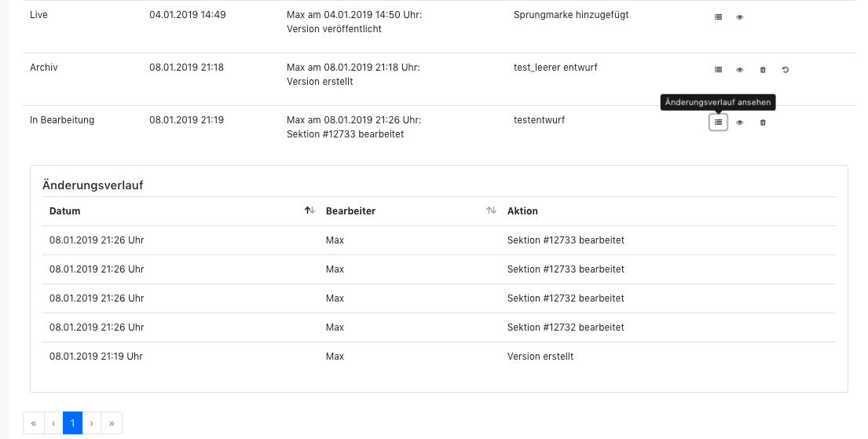Screen dimensions: 868x439
Task: Preview the Archiv version test_leerer entwurf
Action: pyautogui.click(x=740, y=70)
